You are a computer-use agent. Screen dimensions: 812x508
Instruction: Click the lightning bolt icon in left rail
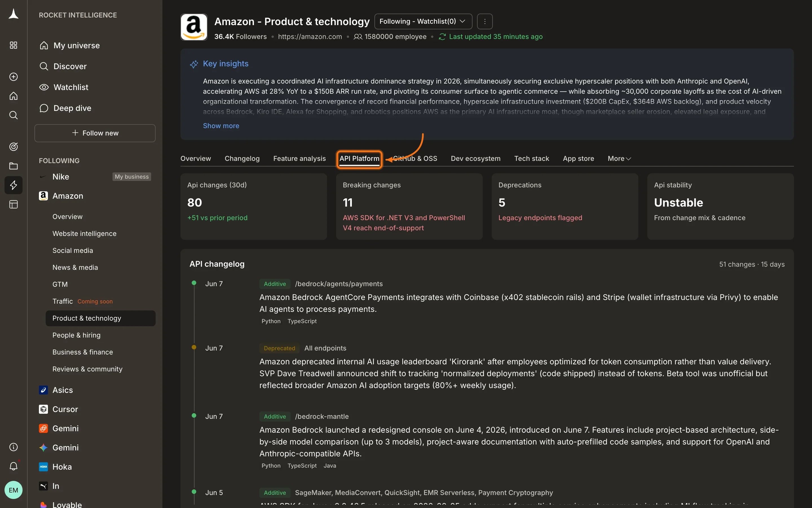pos(14,185)
